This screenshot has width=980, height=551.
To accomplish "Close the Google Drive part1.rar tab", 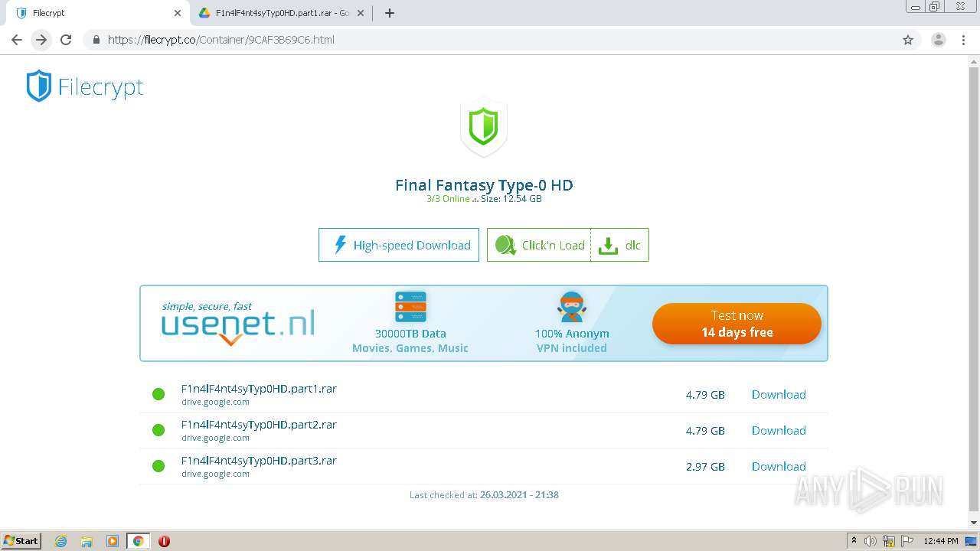I will 360,13.
